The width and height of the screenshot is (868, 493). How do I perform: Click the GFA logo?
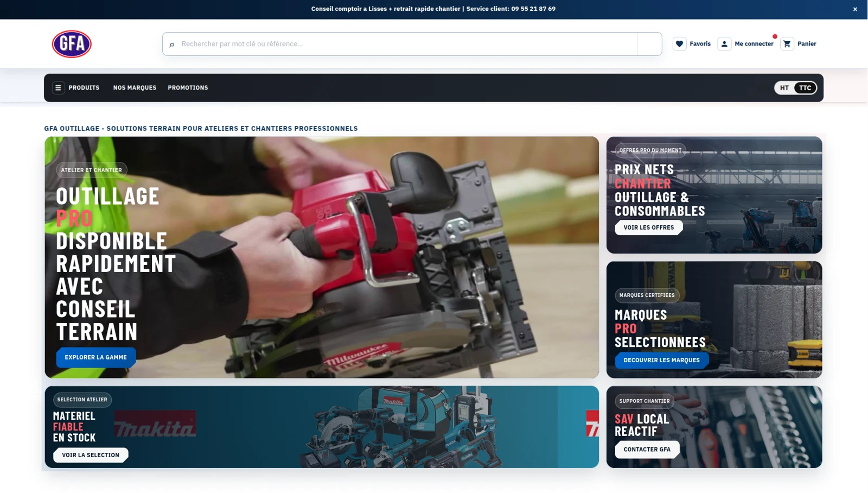tap(72, 44)
